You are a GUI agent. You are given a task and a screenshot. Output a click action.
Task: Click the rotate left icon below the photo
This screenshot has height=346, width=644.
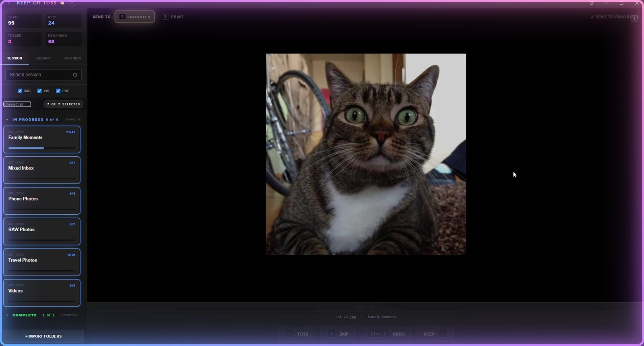coord(359,307)
